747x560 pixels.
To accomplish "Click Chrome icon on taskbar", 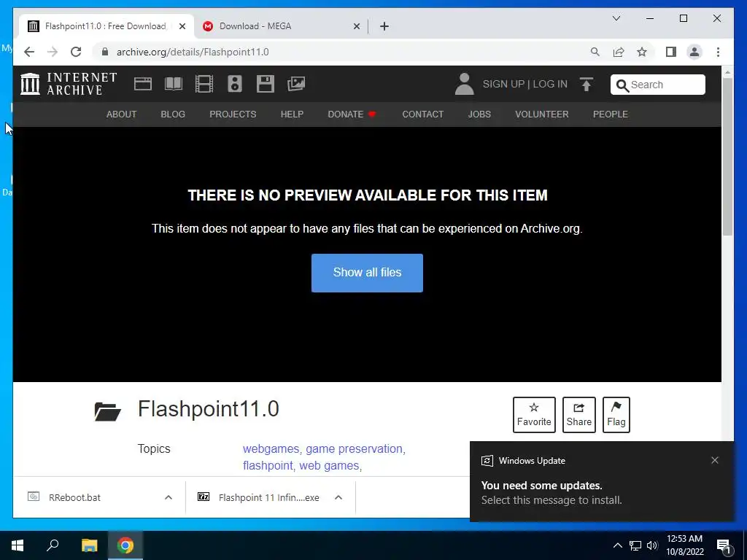I will (x=125, y=545).
